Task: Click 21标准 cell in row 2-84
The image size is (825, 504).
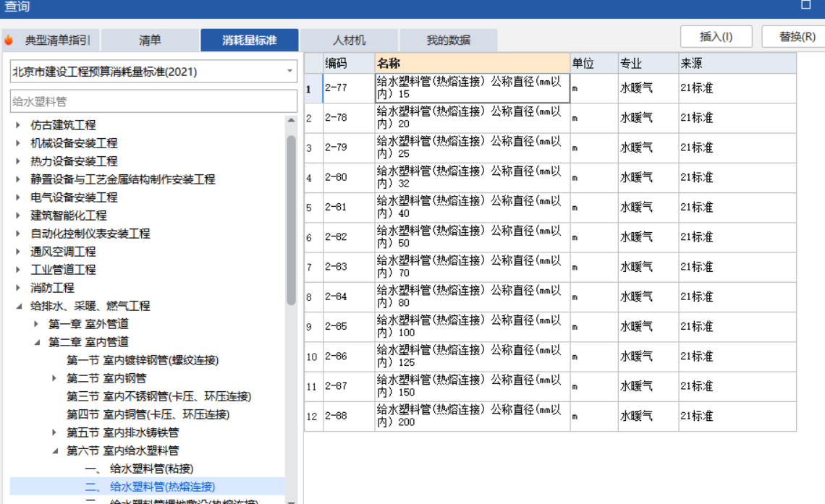Action: pyautogui.click(x=737, y=297)
